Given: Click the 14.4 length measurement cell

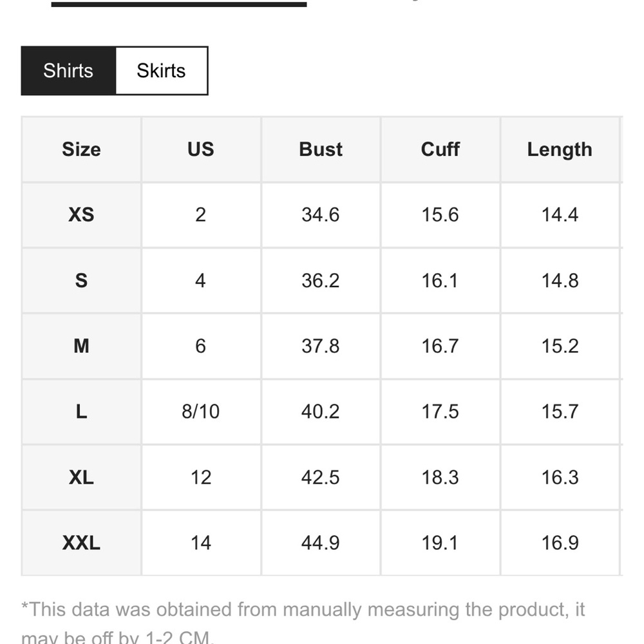Looking at the screenshot, I should [560, 214].
